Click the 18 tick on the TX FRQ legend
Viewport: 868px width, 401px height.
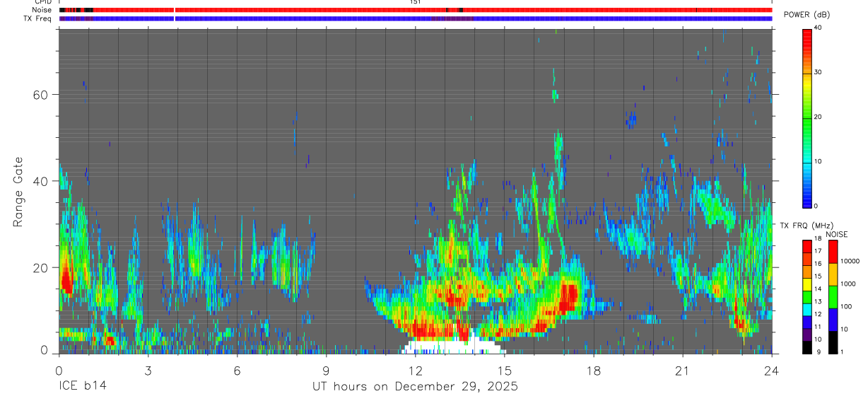tap(817, 239)
